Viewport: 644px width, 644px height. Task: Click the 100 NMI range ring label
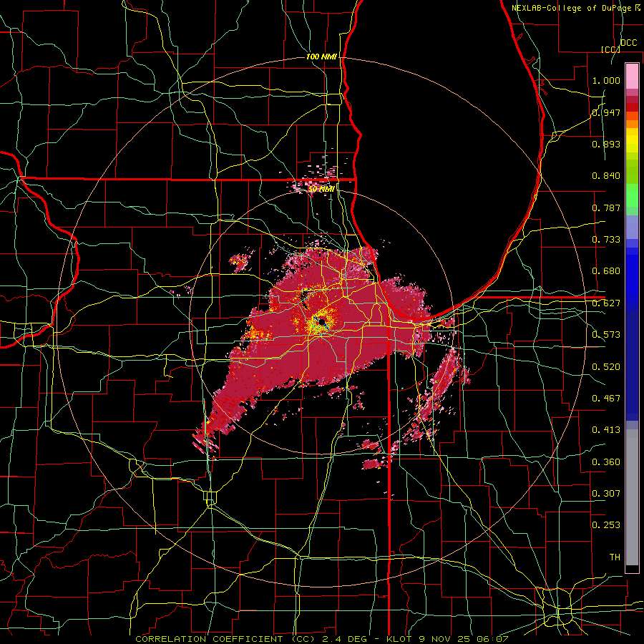[x=321, y=57]
